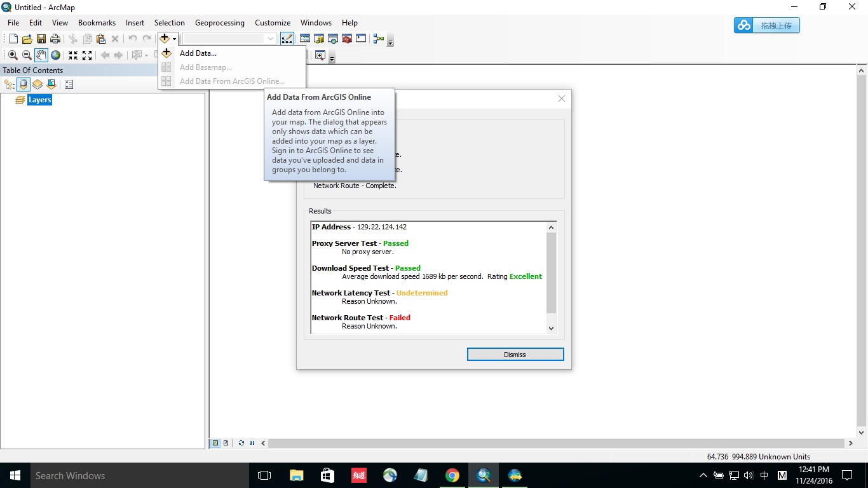This screenshot has height=488, width=868.
Task: Launch ModelBuilder
Action: [379, 39]
